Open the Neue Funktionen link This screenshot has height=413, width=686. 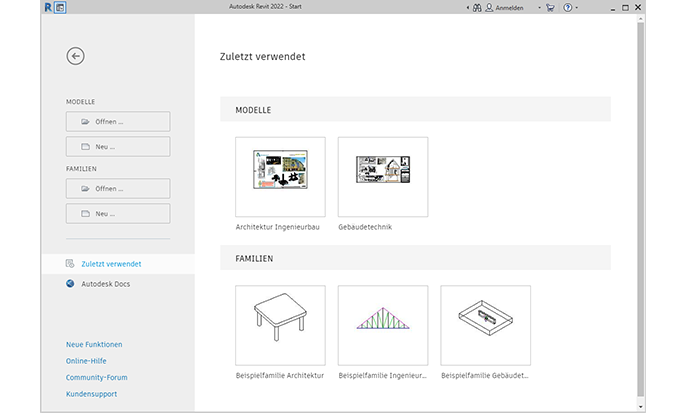pos(94,344)
